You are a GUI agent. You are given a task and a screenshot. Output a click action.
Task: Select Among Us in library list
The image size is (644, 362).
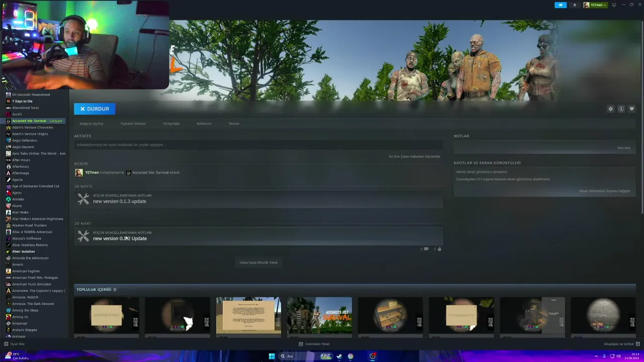pos(20,317)
